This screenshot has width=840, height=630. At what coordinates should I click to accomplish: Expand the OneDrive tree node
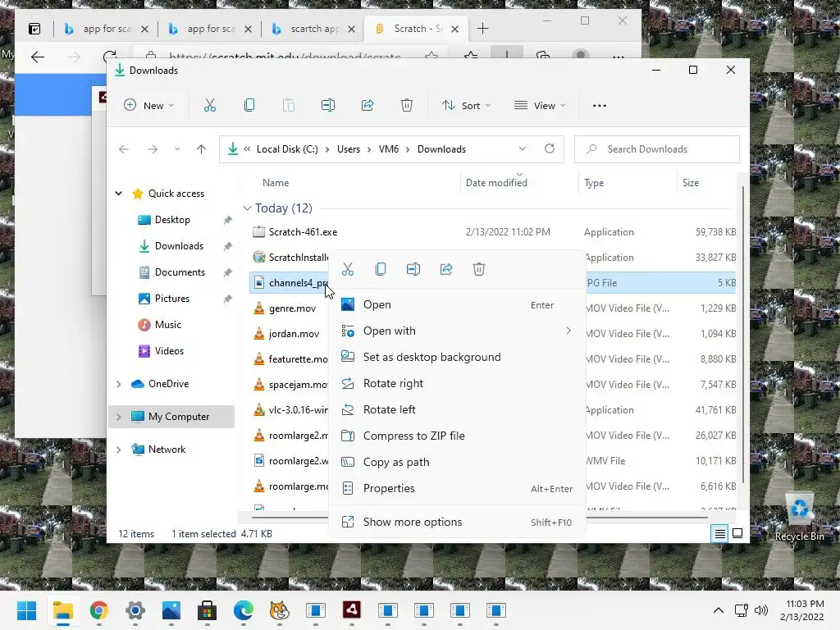click(119, 384)
